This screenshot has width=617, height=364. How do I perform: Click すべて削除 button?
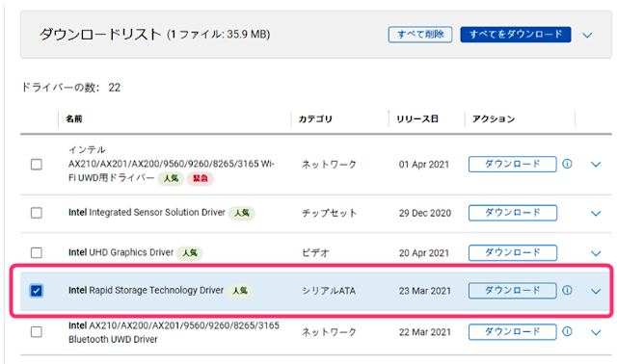[420, 35]
